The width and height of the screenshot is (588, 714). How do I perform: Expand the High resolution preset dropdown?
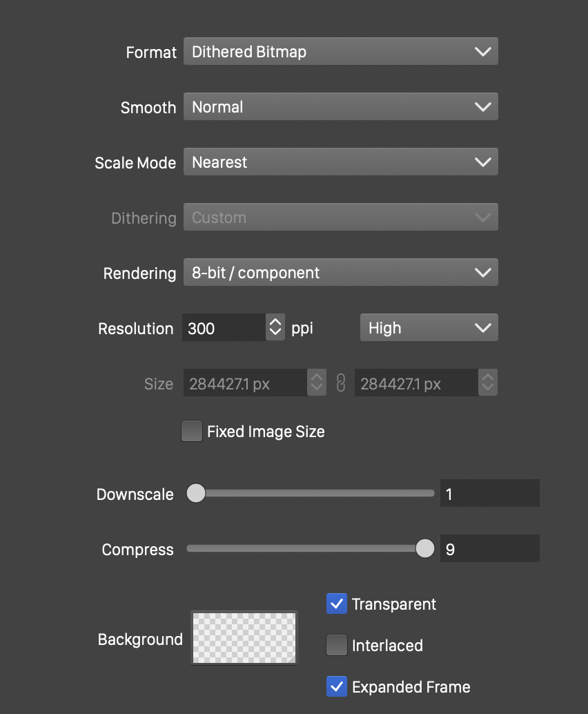(429, 328)
